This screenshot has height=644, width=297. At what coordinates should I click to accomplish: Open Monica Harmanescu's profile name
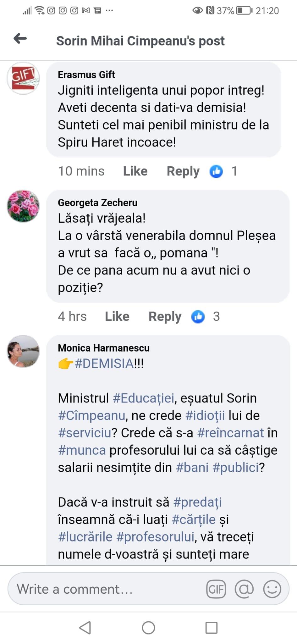[x=103, y=348]
